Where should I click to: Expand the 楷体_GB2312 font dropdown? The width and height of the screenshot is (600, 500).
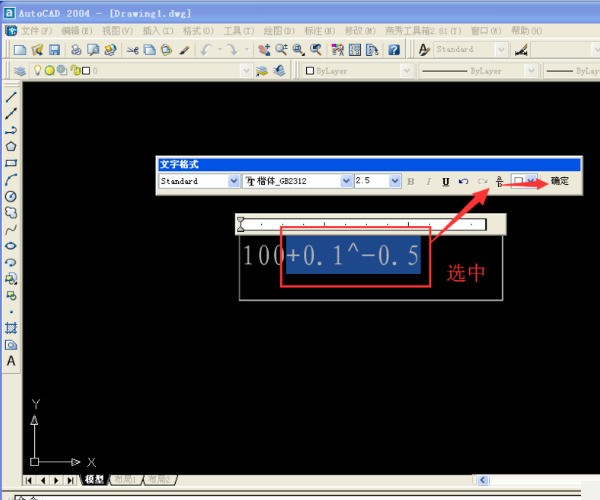click(x=347, y=181)
